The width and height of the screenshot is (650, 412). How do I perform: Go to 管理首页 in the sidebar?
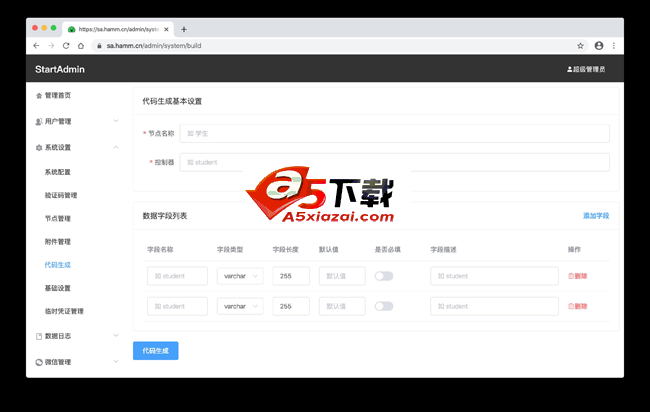(58, 95)
